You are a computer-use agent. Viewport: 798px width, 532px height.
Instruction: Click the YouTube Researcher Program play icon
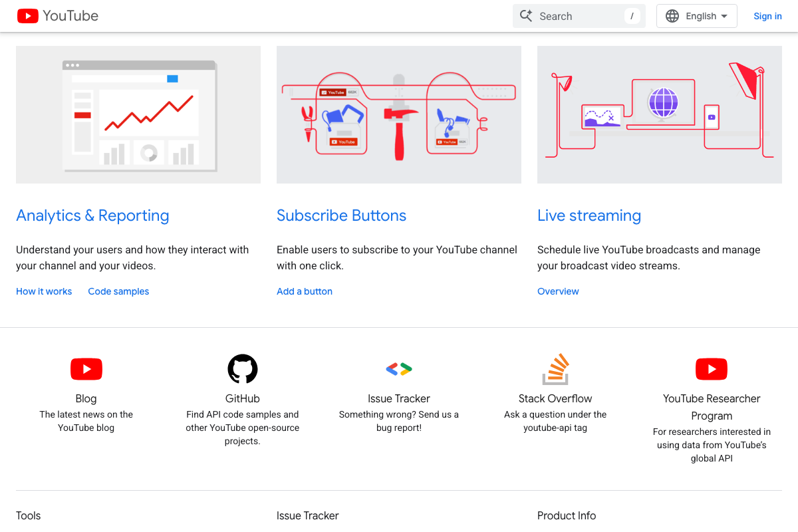(x=712, y=369)
